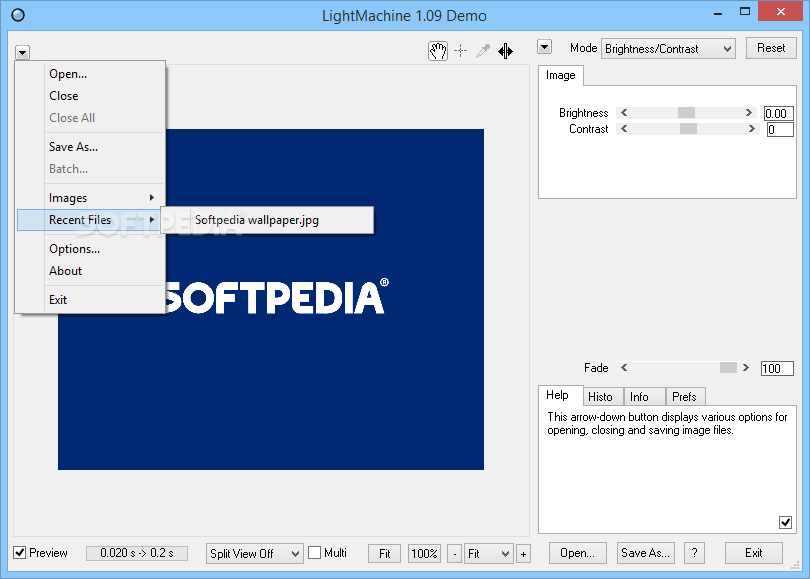This screenshot has height=579, width=810.
Task: Increase Fade with the right arrow
Action: [x=745, y=368]
